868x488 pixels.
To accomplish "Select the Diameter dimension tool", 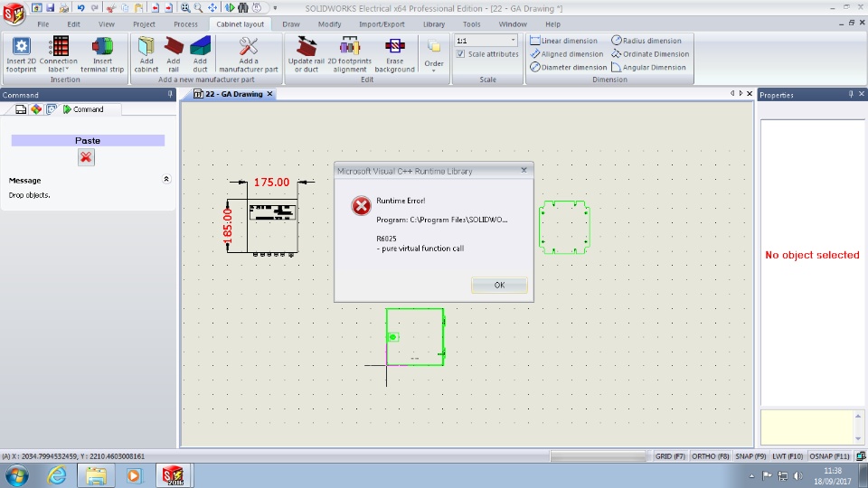I will coord(569,67).
